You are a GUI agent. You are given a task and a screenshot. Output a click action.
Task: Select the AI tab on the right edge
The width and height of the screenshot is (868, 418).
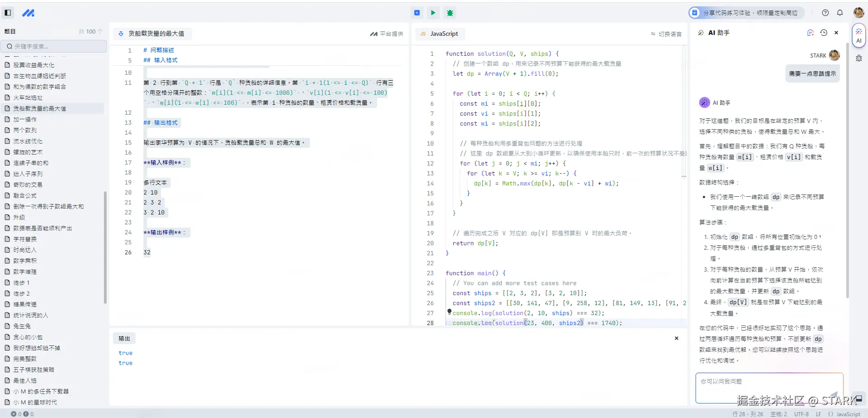click(x=858, y=35)
